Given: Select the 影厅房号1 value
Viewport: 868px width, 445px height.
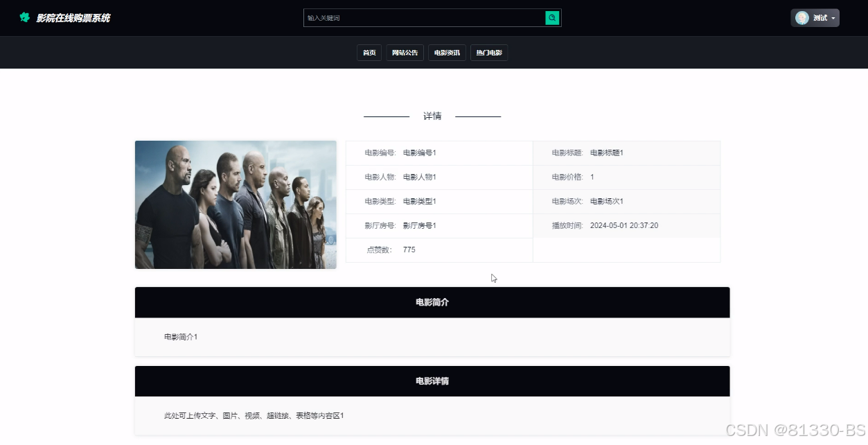Looking at the screenshot, I should (420, 226).
